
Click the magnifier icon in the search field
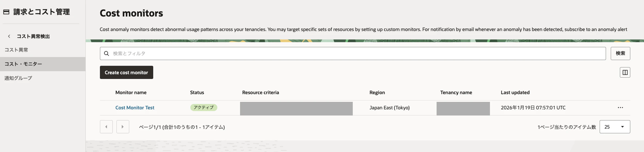106,53
